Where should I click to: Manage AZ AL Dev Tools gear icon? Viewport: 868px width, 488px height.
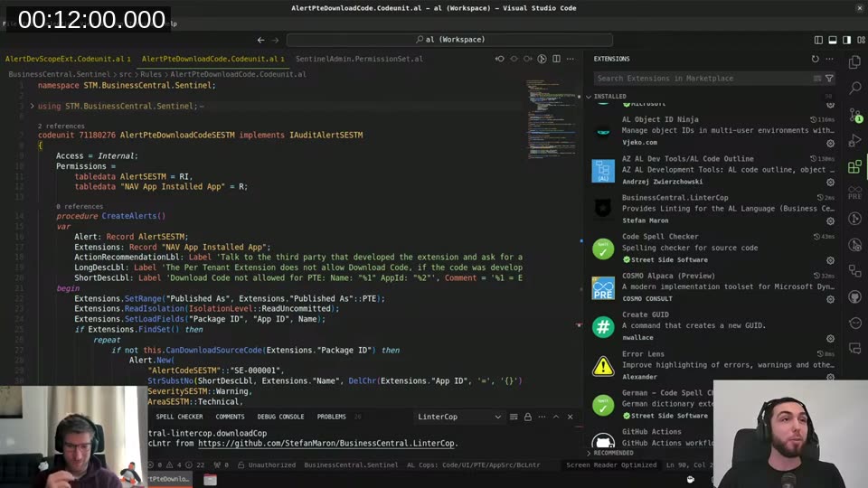[830, 182]
